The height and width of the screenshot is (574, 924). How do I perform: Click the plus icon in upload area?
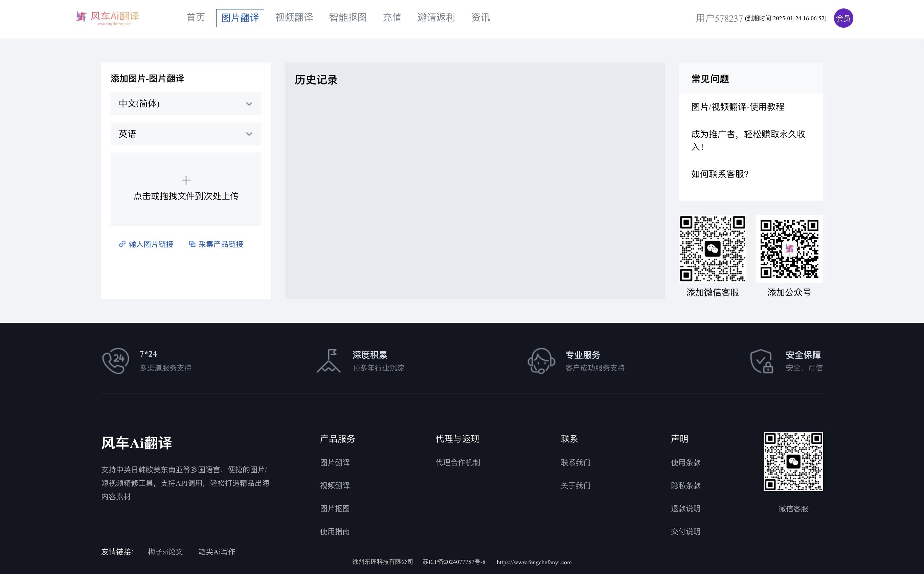click(x=186, y=180)
